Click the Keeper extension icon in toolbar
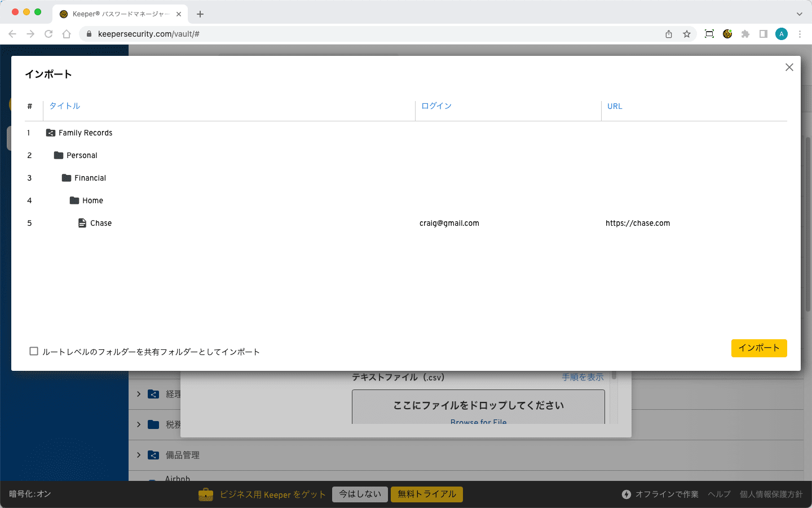812x508 pixels. tap(727, 34)
